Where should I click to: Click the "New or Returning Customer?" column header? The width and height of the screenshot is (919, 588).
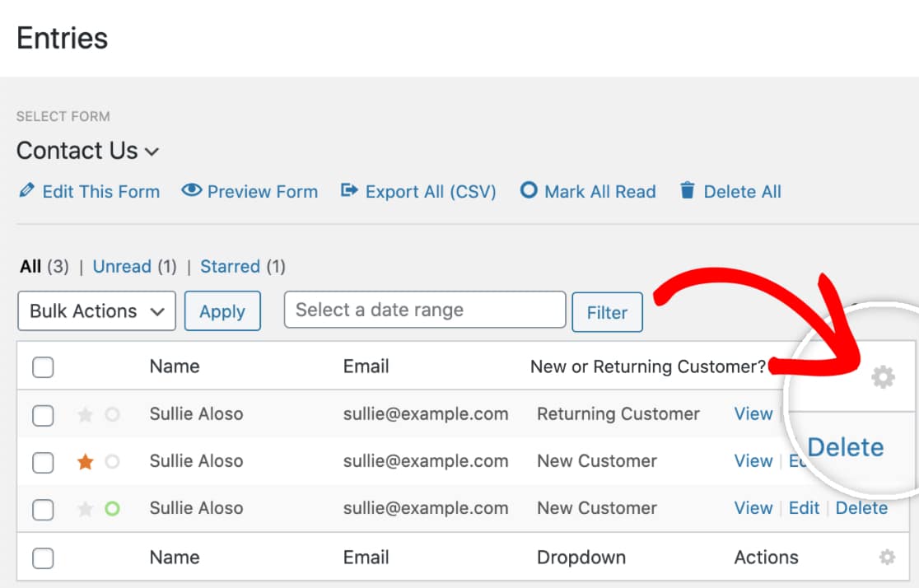(x=647, y=366)
